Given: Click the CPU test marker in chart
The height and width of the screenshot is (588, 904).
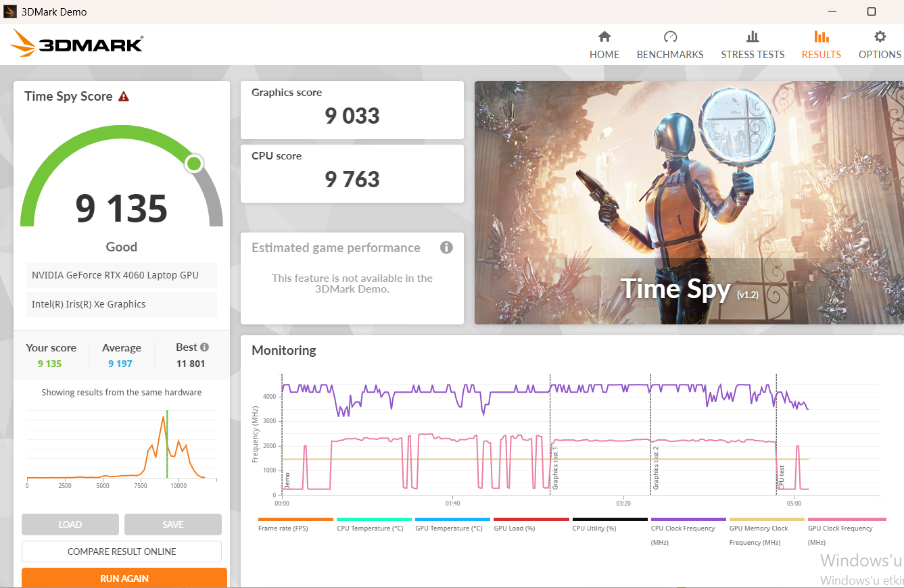Looking at the screenshot, I should pyautogui.click(x=782, y=477).
